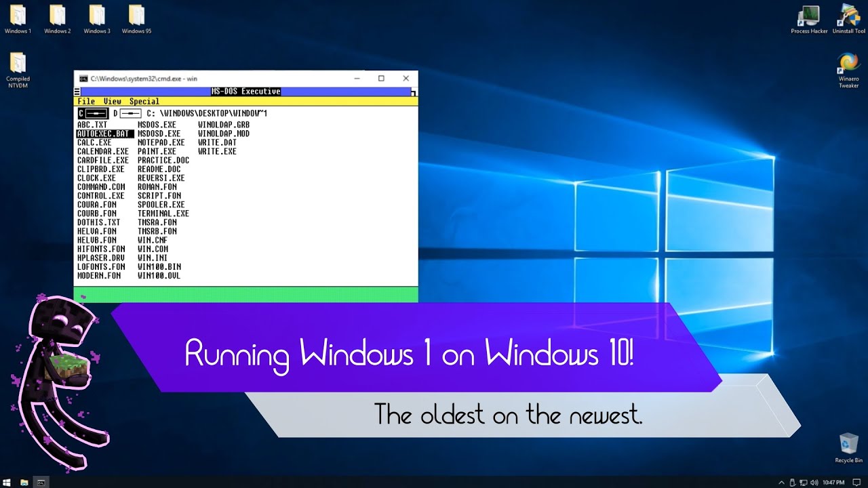Screen dimensions: 868x488
Task: Select CARDFILE.EXE in the file list
Action: [x=103, y=160]
